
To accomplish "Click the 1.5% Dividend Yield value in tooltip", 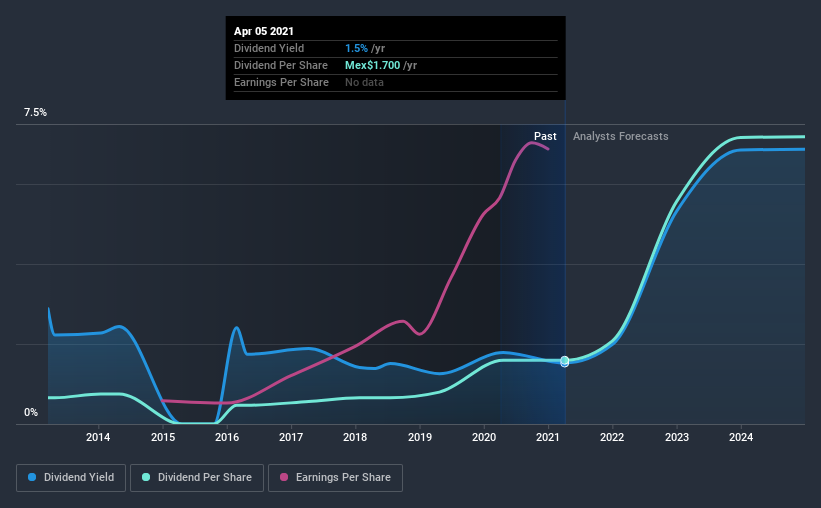I will [356, 48].
